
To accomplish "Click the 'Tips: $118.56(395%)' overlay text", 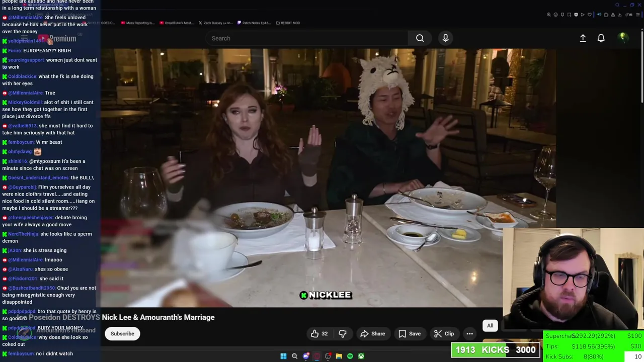I will (580, 346).
